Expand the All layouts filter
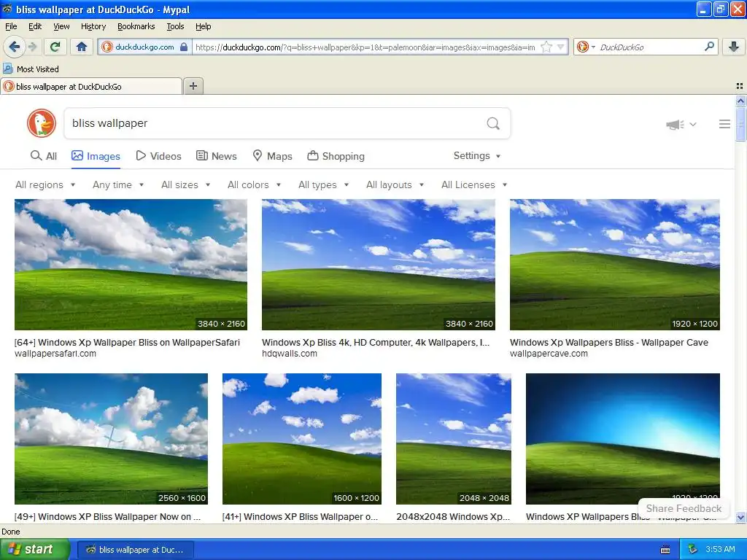The width and height of the screenshot is (747, 560). coord(395,184)
